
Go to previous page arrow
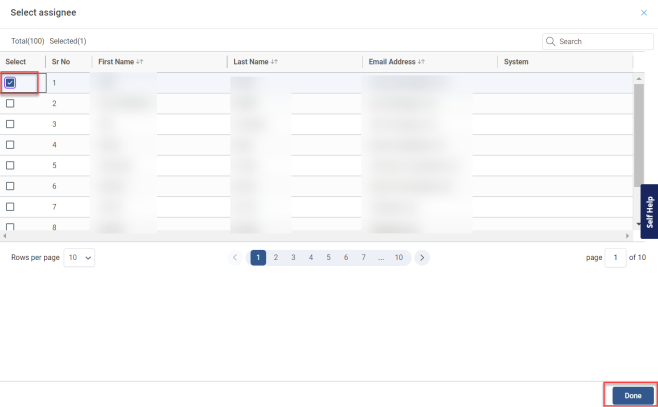click(236, 257)
